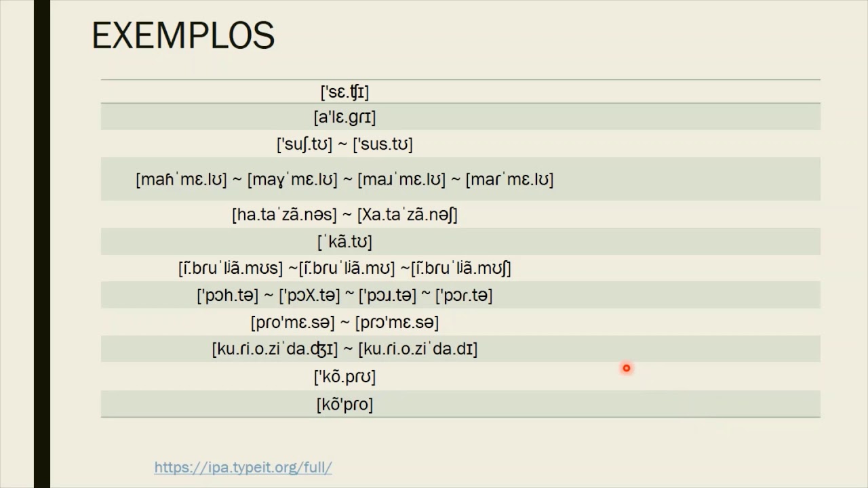Image resolution: width=868 pixels, height=488 pixels.
Task: Select the ['kã.tʊ] transcription
Action: pos(344,241)
